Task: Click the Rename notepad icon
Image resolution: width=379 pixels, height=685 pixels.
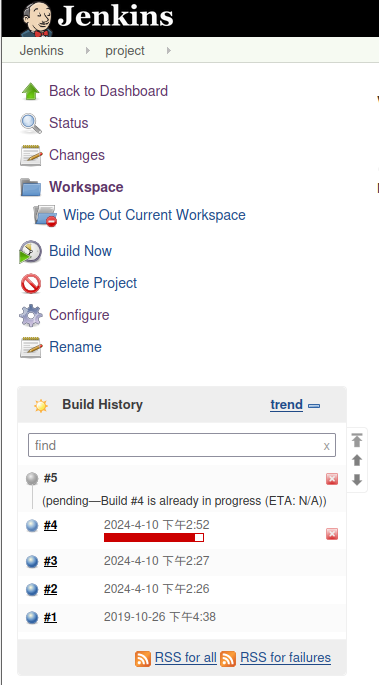Action: point(31,347)
